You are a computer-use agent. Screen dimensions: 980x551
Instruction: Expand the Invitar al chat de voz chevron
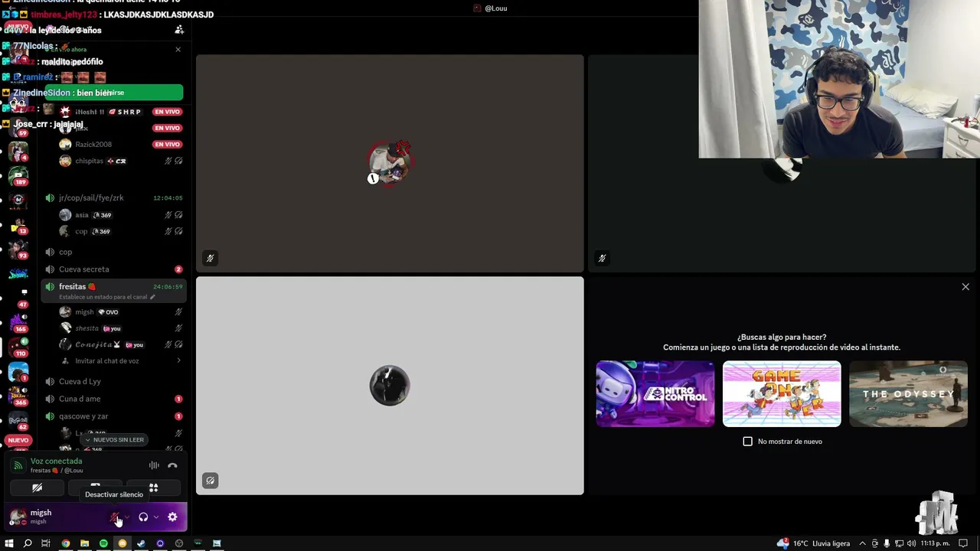click(178, 360)
